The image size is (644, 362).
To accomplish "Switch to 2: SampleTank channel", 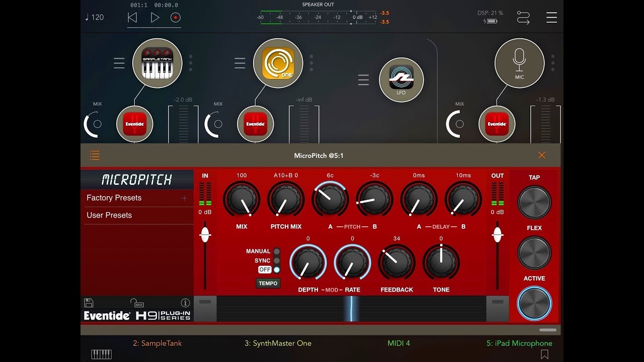I will [x=157, y=343].
